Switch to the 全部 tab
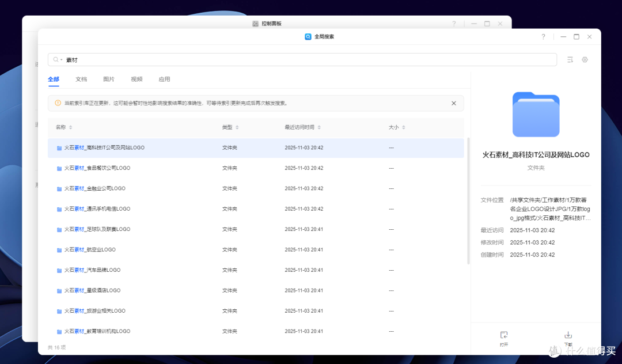622x364 pixels. tap(54, 79)
